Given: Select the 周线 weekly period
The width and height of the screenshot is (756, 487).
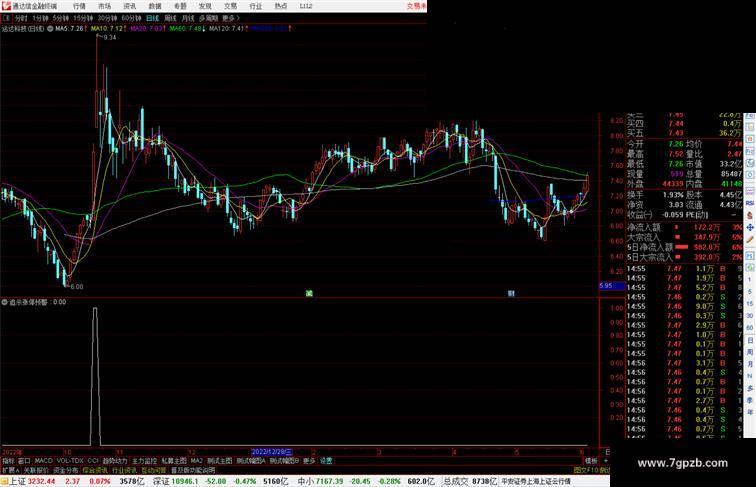Looking at the screenshot, I should point(170,18).
